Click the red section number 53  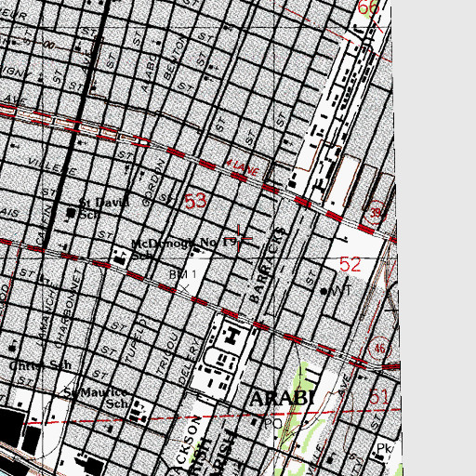(195, 201)
